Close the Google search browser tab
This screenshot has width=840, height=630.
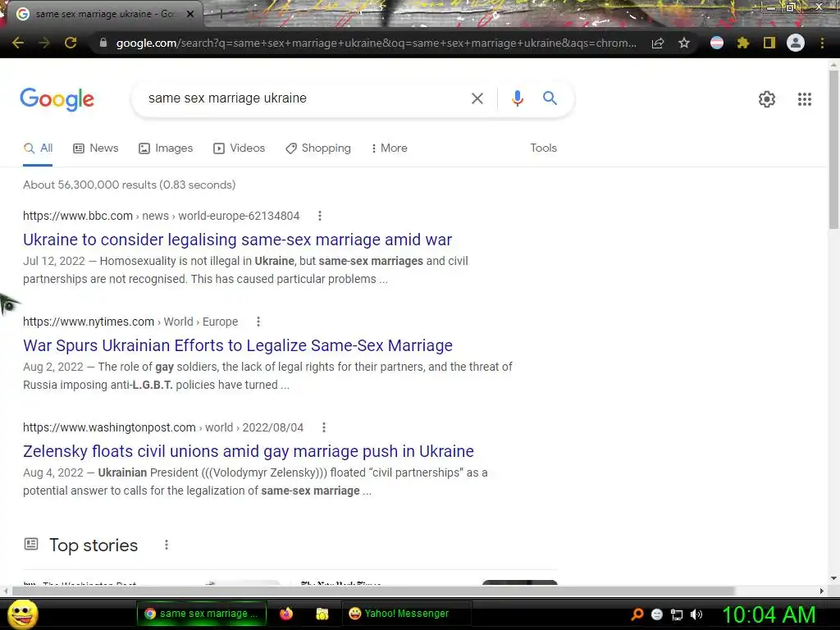[190, 14]
